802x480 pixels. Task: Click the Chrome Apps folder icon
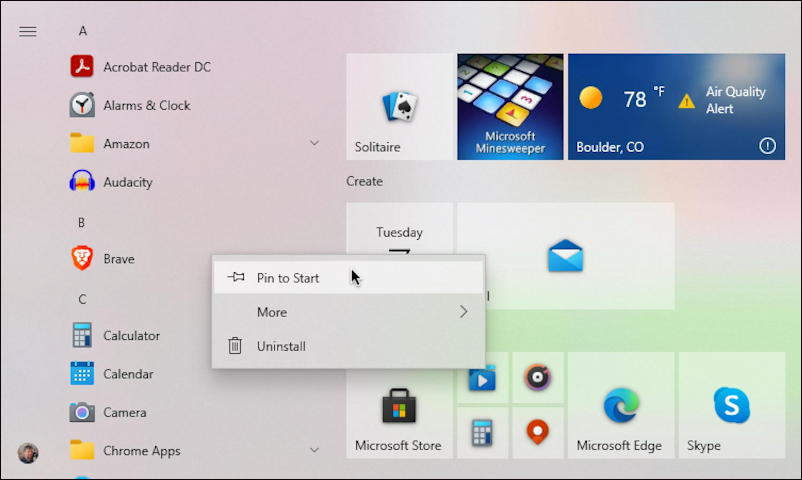tap(82, 450)
